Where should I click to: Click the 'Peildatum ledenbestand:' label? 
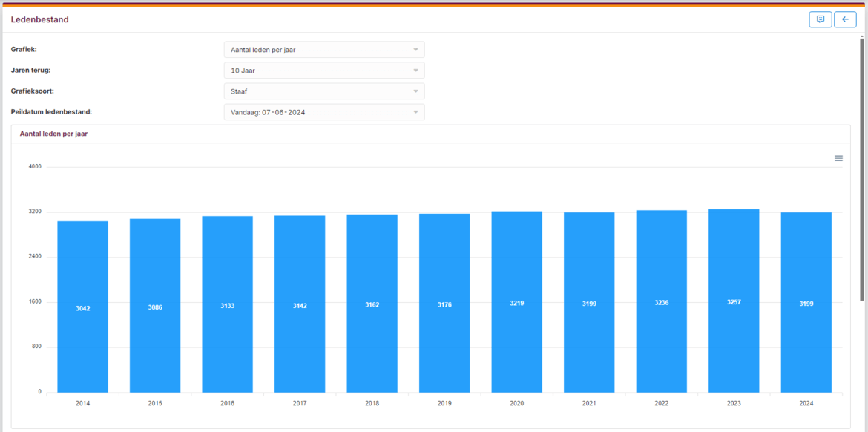point(51,111)
